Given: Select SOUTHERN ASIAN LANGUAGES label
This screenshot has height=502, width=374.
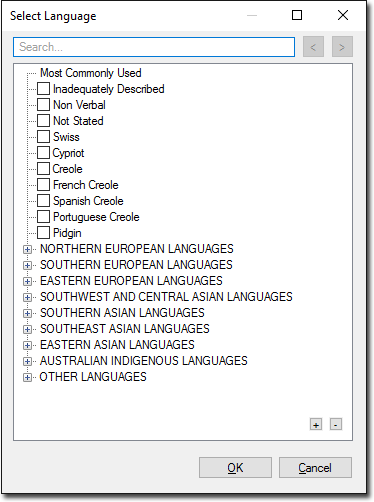Looking at the screenshot, I should tap(122, 313).
